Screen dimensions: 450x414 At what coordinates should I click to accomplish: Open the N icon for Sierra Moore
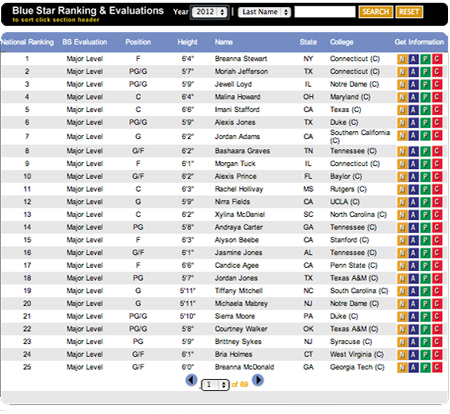(x=402, y=316)
